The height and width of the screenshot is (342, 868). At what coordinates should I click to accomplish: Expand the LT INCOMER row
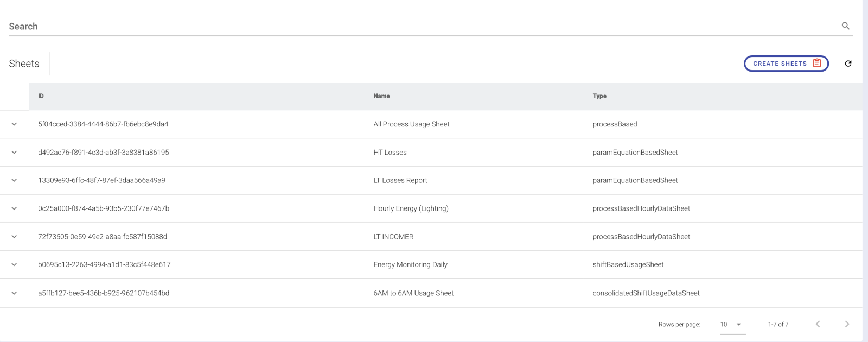coord(14,237)
